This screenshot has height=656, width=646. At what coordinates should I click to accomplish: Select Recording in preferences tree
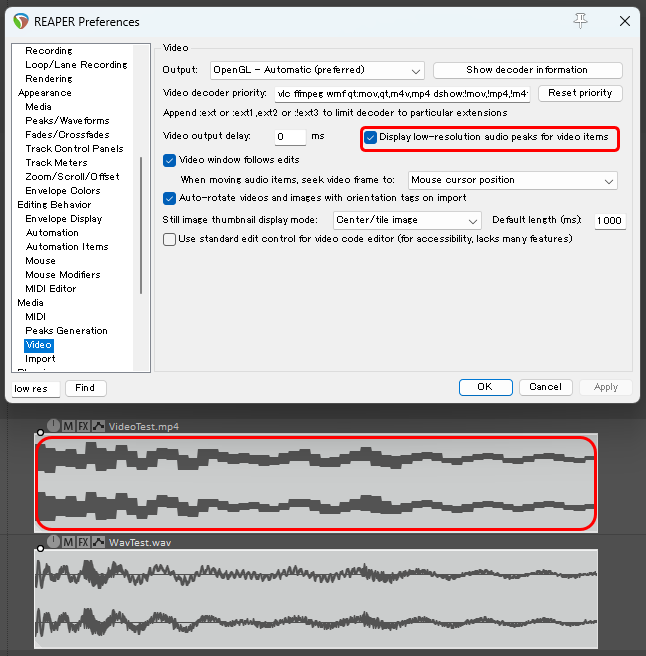point(49,51)
